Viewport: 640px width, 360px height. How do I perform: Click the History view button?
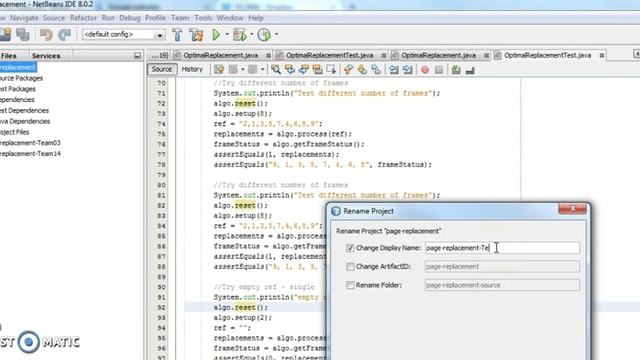pyautogui.click(x=192, y=69)
